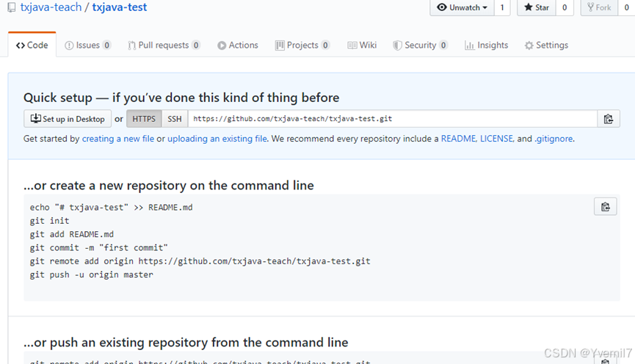Click the 'git remote add origin' command line
Screen dimensions: 635x364
[200, 261]
